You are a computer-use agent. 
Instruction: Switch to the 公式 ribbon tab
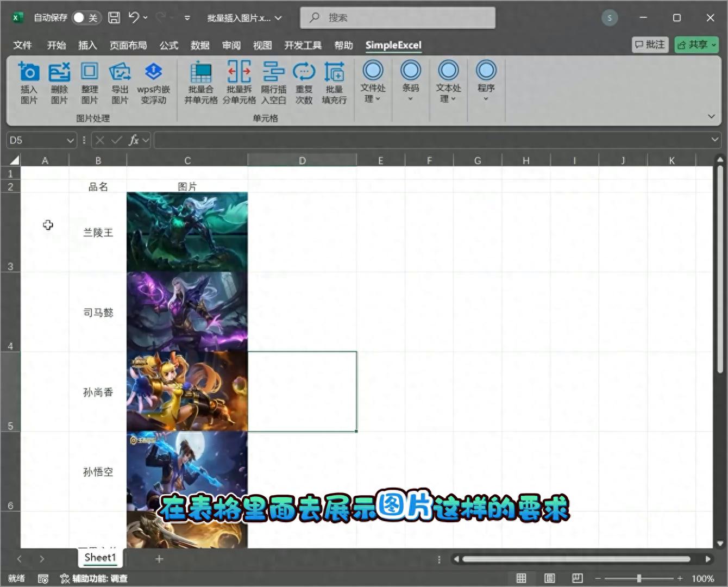(168, 45)
